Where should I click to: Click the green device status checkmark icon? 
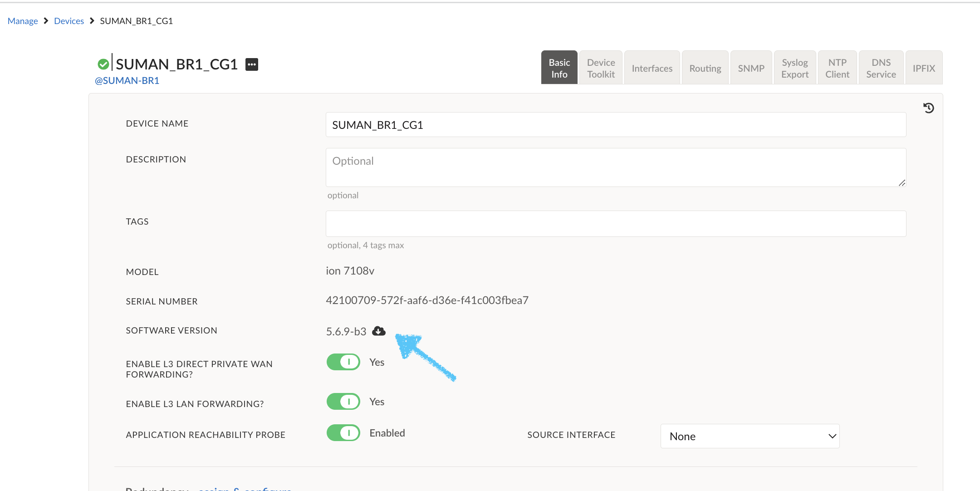pos(103,64)
